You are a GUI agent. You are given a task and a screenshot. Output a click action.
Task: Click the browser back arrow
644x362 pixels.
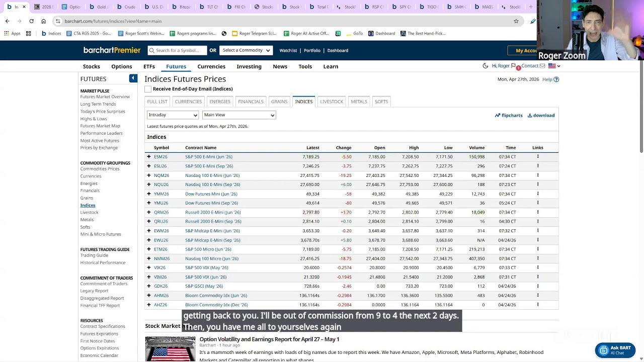[x=7, y=21]
